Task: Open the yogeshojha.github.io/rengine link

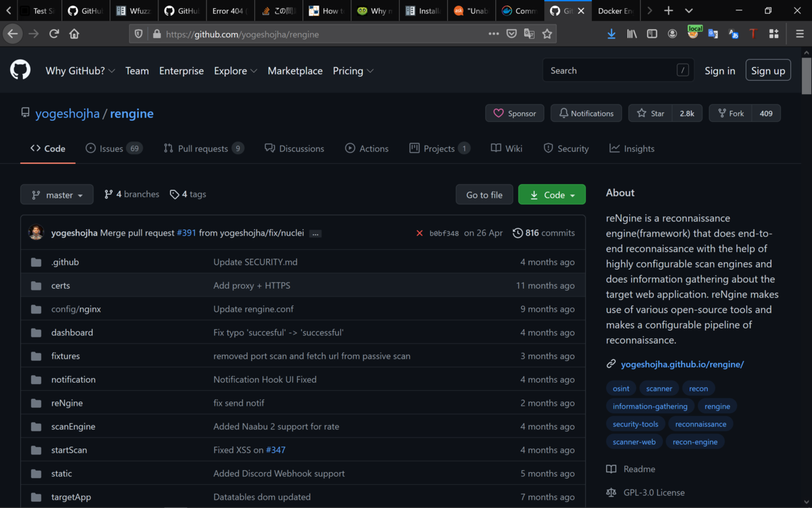Action: click(682, 364)
